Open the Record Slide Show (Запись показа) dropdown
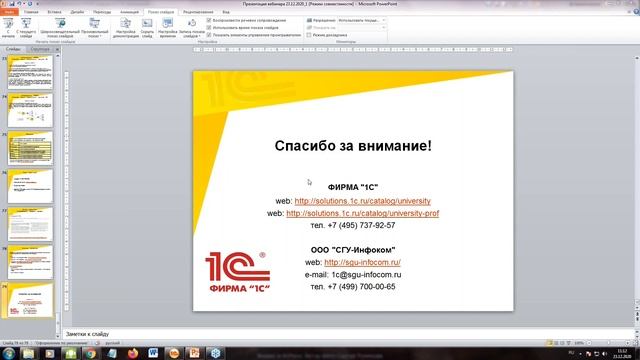 [192, 28]
